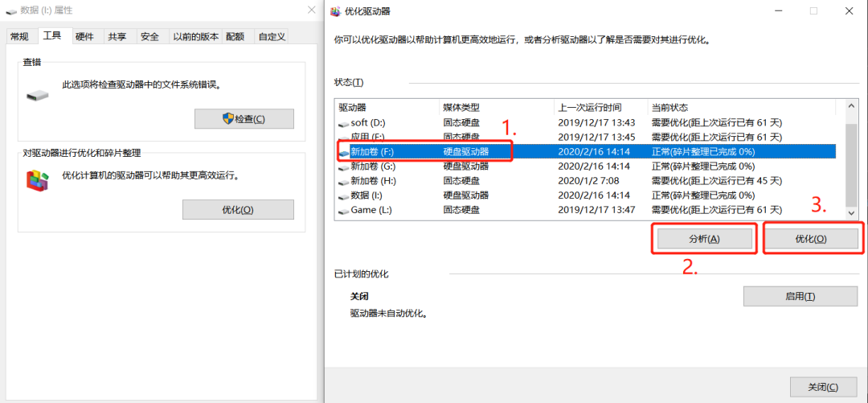The image size is (868, 403).
Task: Click the 启用(T) button
Action: (x=800, y=296)
